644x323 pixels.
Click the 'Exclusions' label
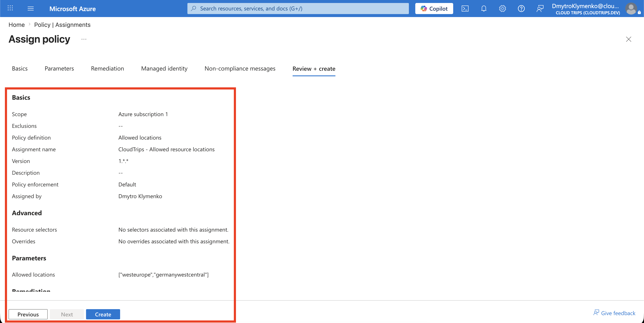click(24, 126)
